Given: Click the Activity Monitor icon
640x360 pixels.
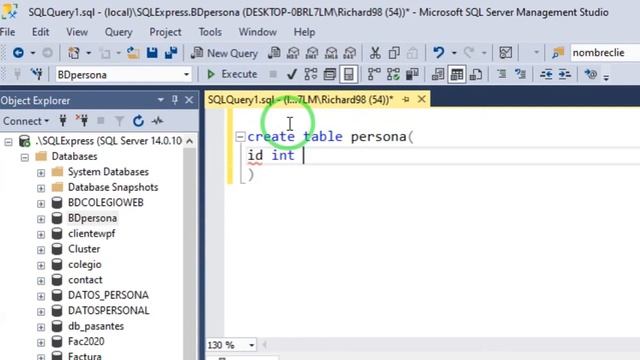Looking at the screenshot, I should 157,121.
